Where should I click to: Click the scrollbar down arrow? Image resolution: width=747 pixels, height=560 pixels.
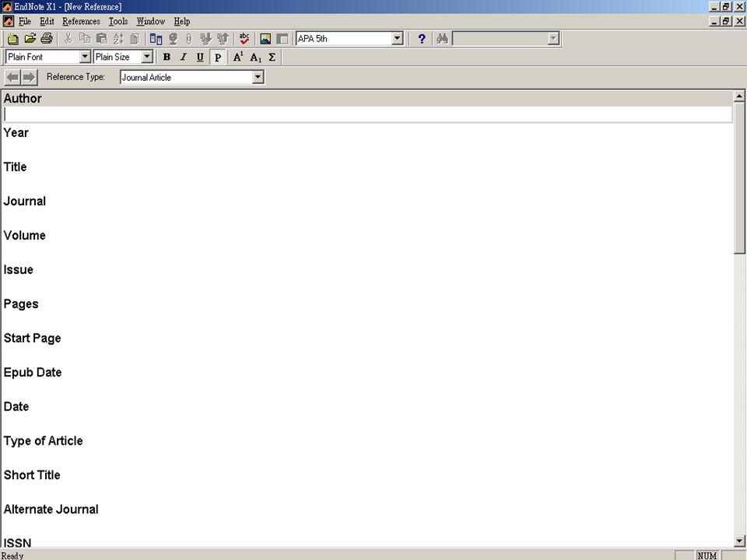[x=739, y=541]
